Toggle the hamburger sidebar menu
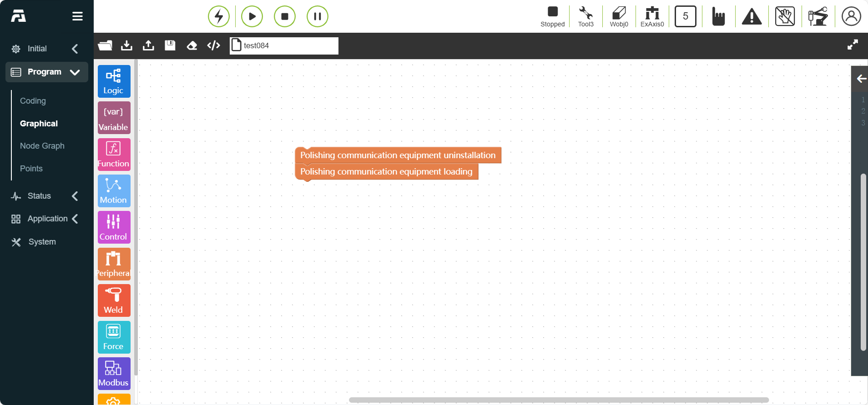 tap(77, 16)
